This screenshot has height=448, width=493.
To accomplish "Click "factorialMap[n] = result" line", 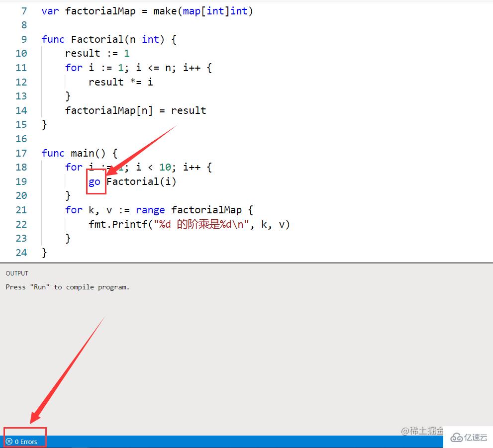I will 135,110.
